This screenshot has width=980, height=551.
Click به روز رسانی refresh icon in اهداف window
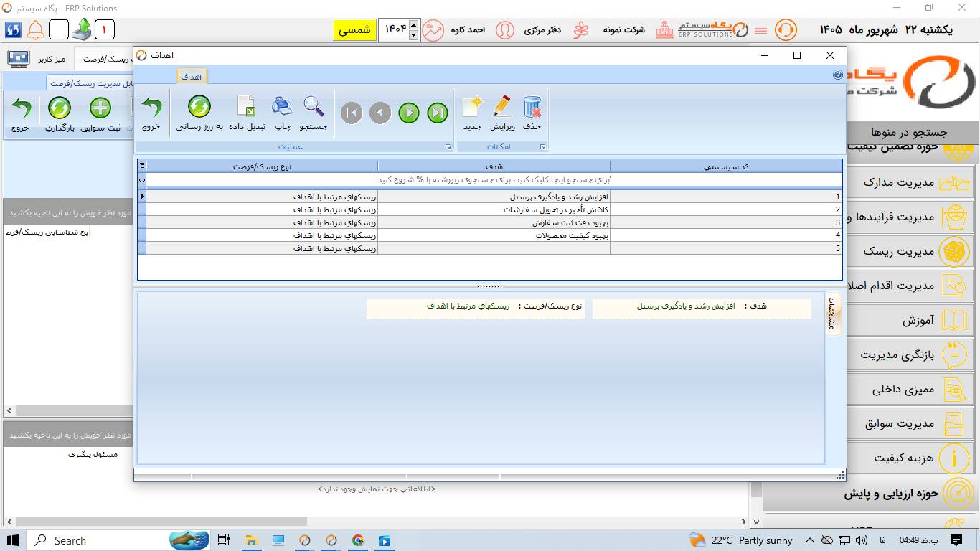click(199, 108)
